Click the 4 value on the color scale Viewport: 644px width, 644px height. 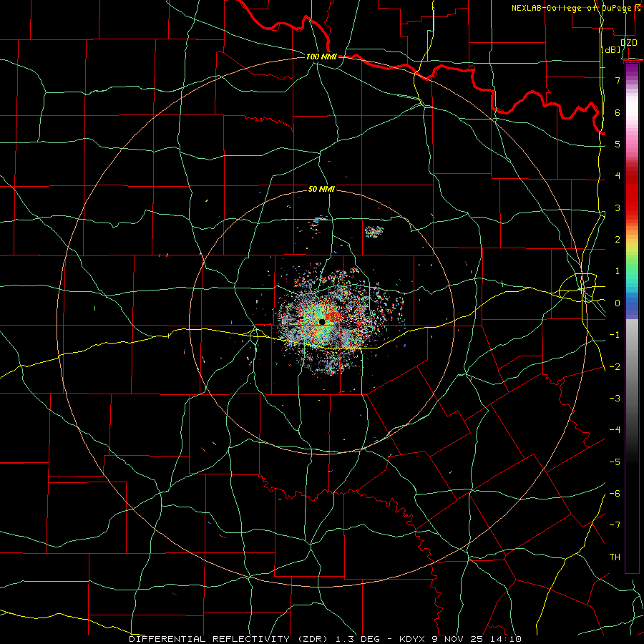(x=618, y=176)
